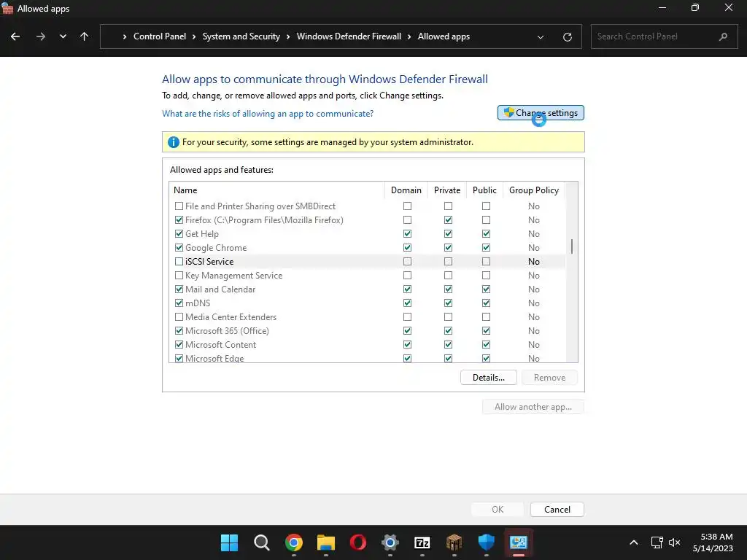Select the Allowed apps breadcrumb
The width and height of the screenshot is (747, 560).
(x=444, y=36)
